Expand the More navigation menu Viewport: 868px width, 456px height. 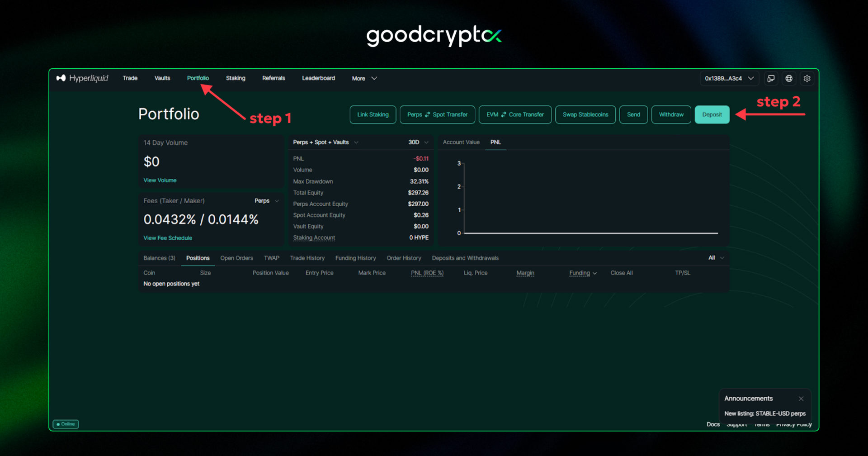(363, 78)
